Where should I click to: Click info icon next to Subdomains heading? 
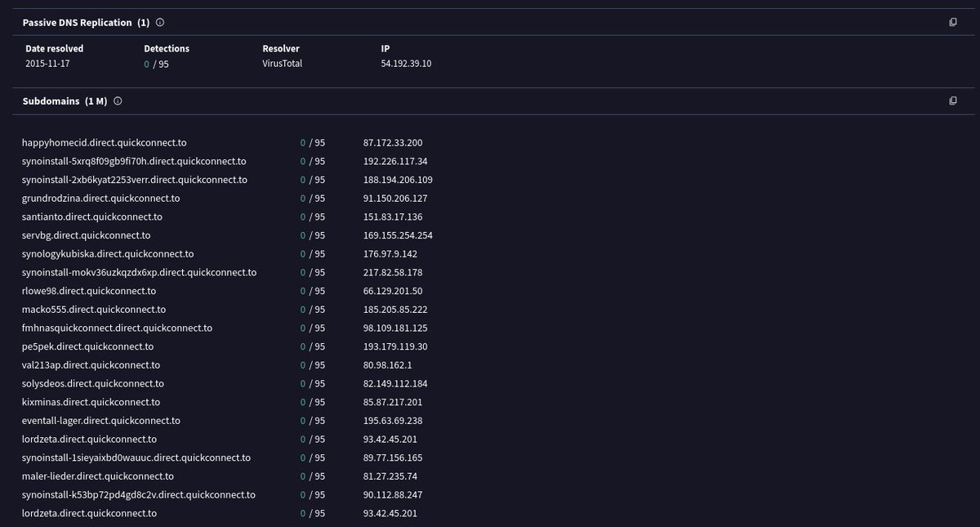[118, 101]
